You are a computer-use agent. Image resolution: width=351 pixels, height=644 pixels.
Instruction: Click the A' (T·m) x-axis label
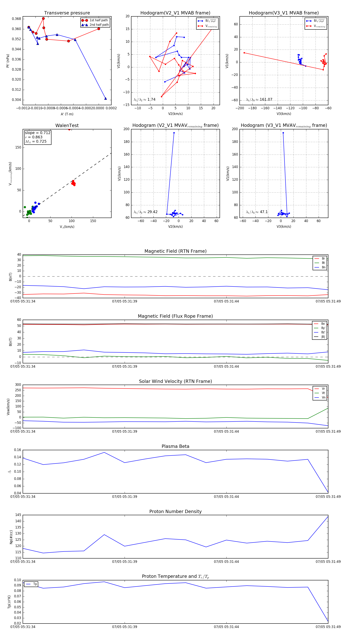[x=67, y=114]
